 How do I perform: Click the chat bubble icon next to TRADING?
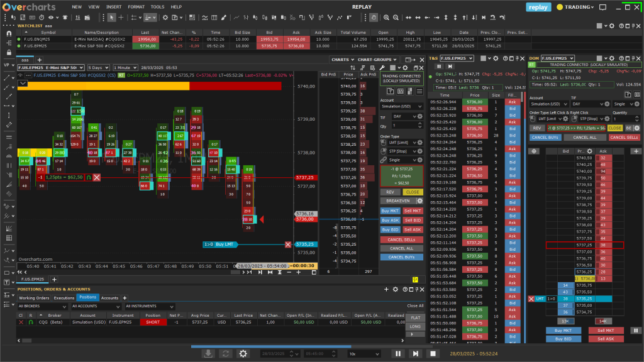[x=602, y=7]
